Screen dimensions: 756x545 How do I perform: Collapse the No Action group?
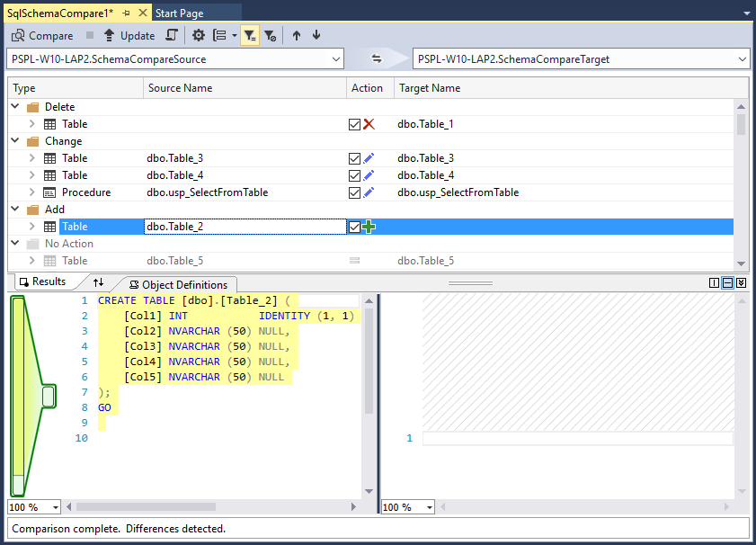point(15,243)
